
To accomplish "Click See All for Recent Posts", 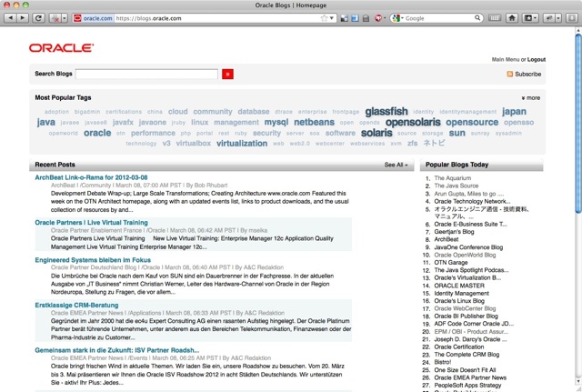I will [396, 165].
